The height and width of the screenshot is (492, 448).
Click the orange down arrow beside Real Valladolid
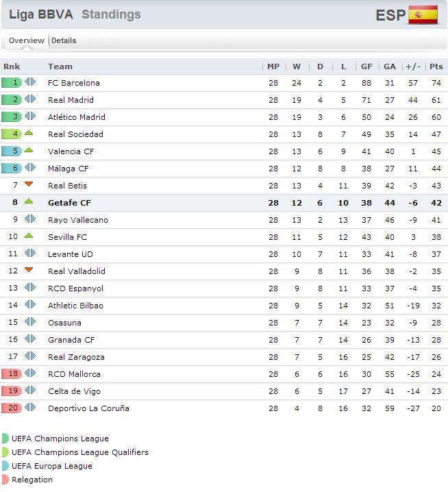(29, 270)
